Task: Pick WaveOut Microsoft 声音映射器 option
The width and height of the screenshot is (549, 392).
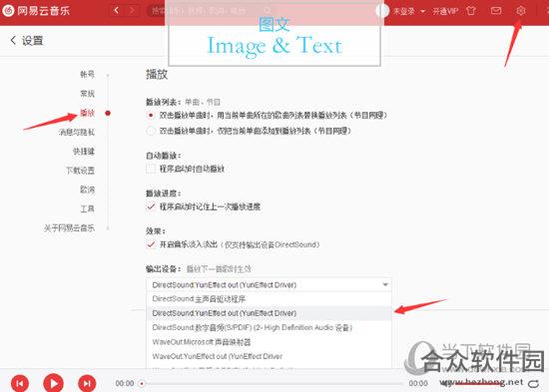Action: click(x=269, y=342)
